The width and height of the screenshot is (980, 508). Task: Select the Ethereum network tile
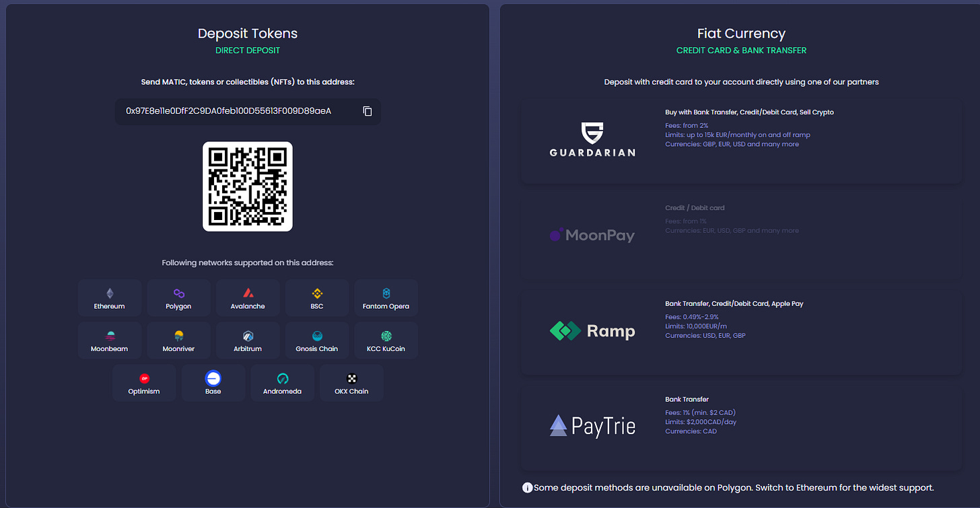(110, 298)
